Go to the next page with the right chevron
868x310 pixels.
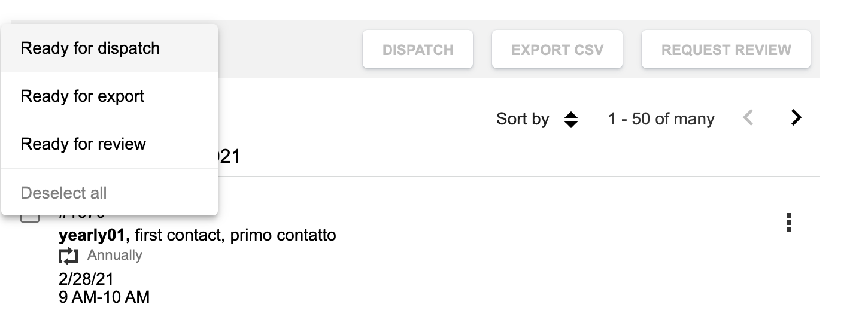coord(796,118)
